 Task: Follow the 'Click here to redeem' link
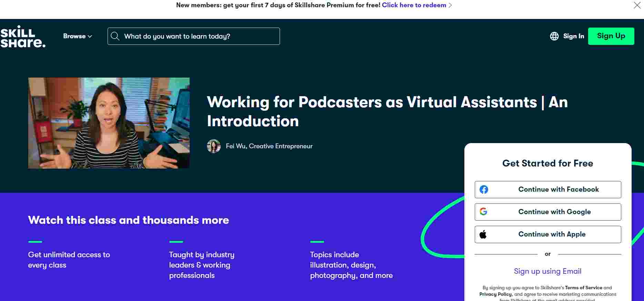[x=414, y=5]
